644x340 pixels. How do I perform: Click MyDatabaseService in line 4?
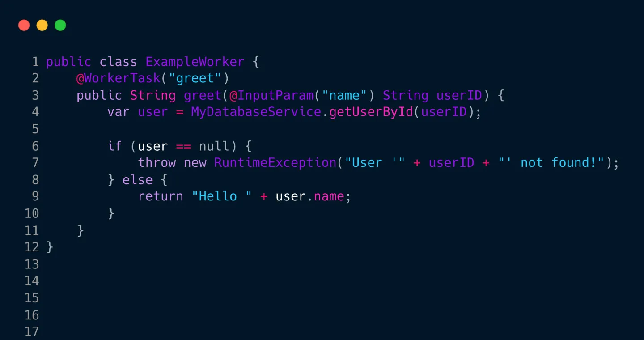(256, 112)
